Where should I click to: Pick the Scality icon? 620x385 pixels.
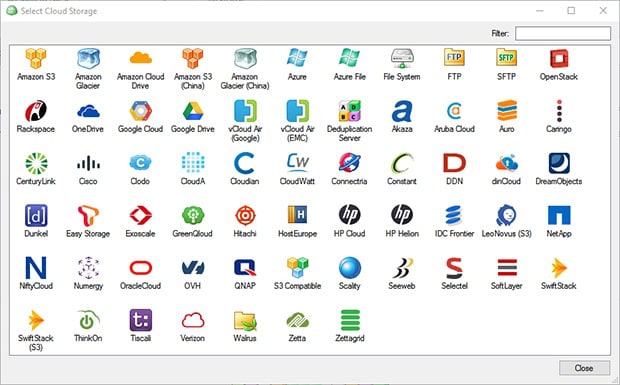[x=349, y=268]
